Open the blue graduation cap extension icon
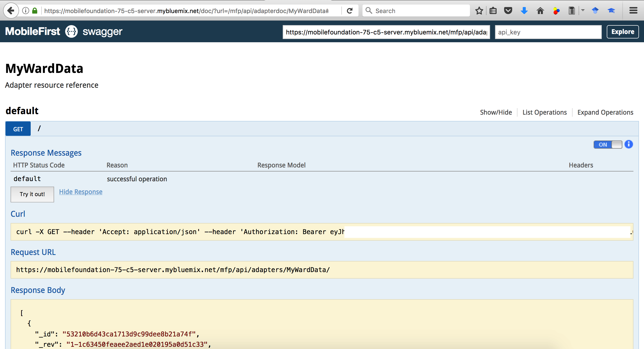Screen dimensions: 644x349 click(611, 11)
